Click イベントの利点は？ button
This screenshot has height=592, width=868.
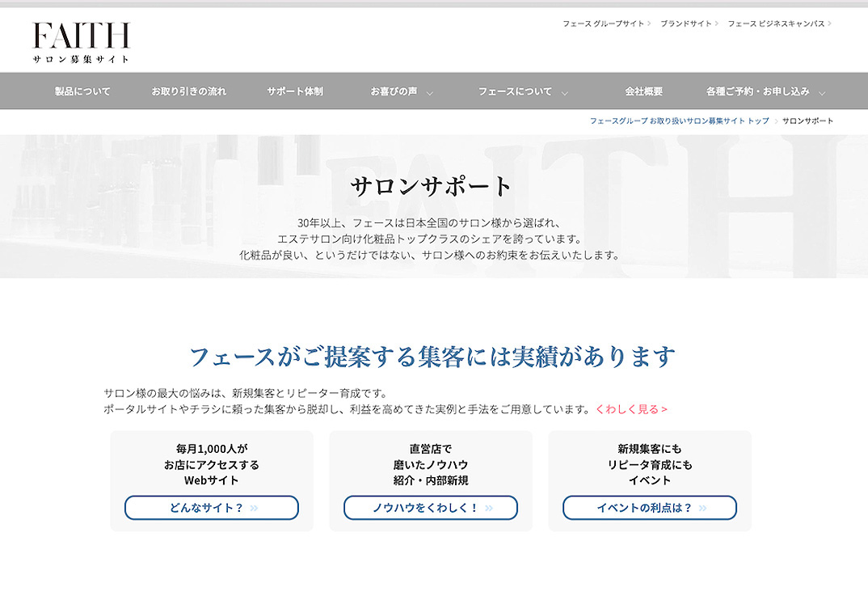(x=650, y=508)
